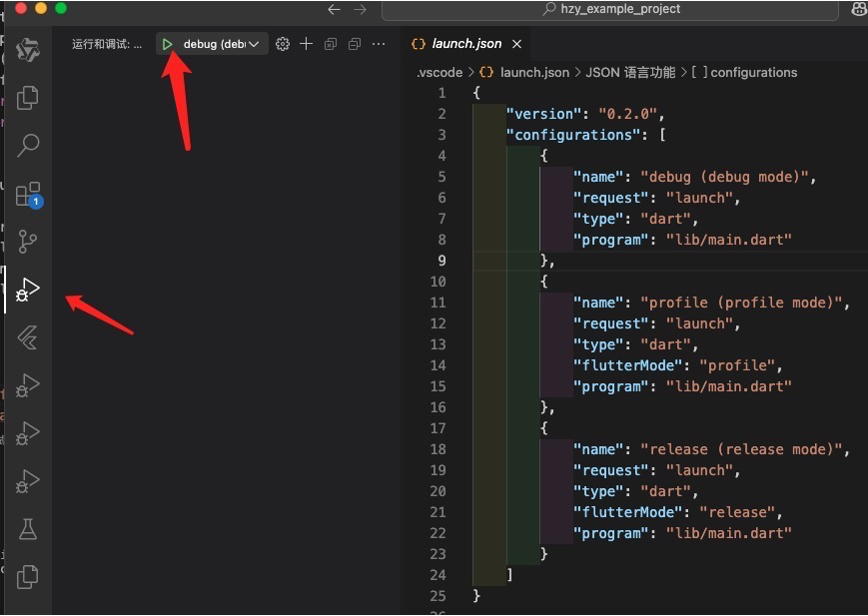Click the "configurations" key on line 3

click(573, 135)
